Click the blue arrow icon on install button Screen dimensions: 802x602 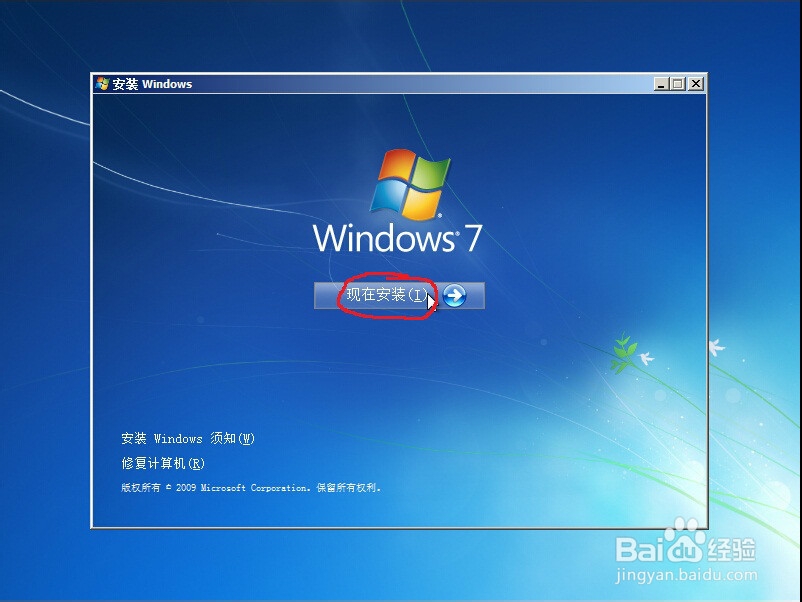454,295
